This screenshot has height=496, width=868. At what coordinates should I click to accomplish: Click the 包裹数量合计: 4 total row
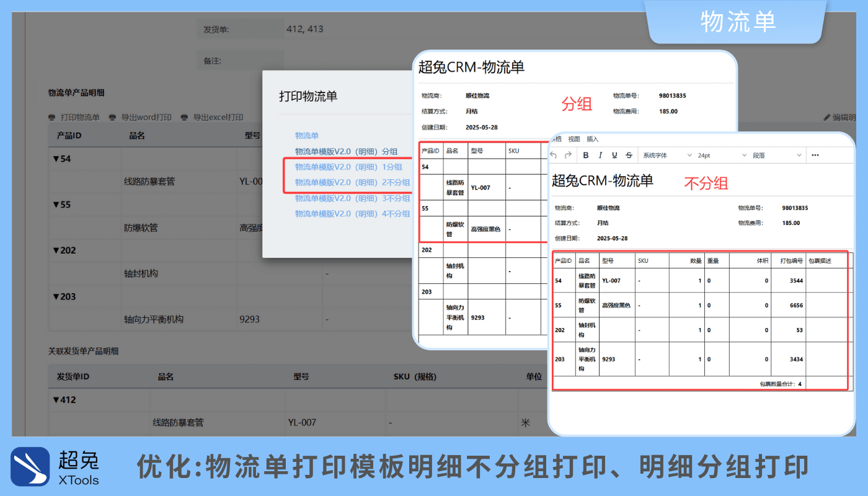[781, 384]
